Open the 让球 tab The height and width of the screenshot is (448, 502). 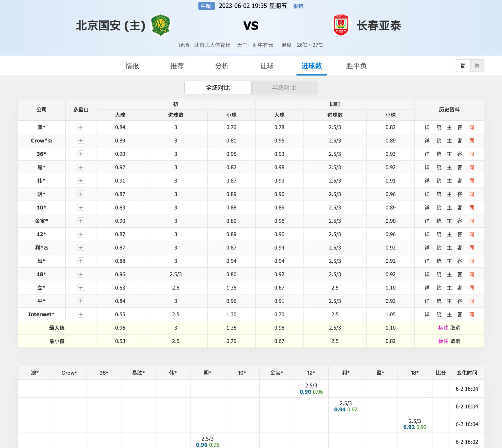[267, 66]
